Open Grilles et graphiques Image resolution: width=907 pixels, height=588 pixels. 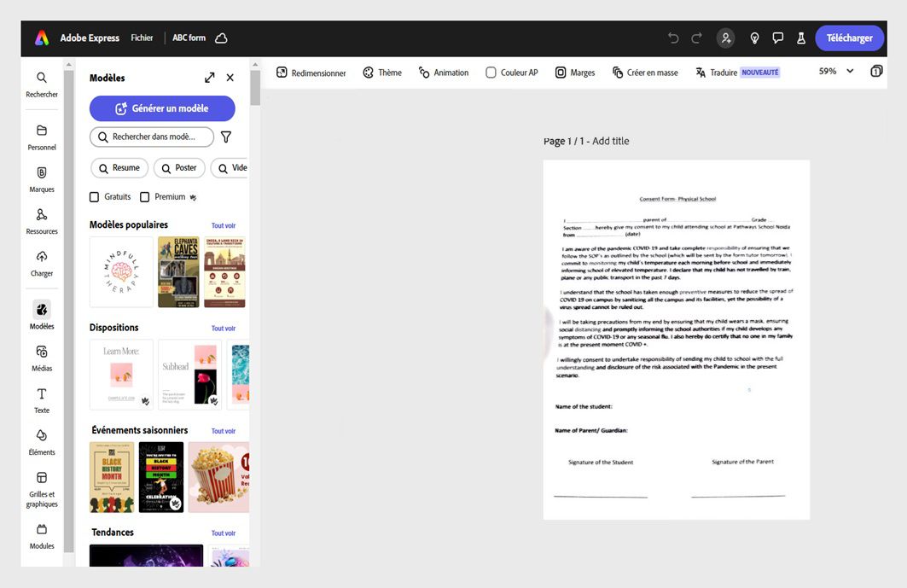pyautogui.click(x=41, y=486)
